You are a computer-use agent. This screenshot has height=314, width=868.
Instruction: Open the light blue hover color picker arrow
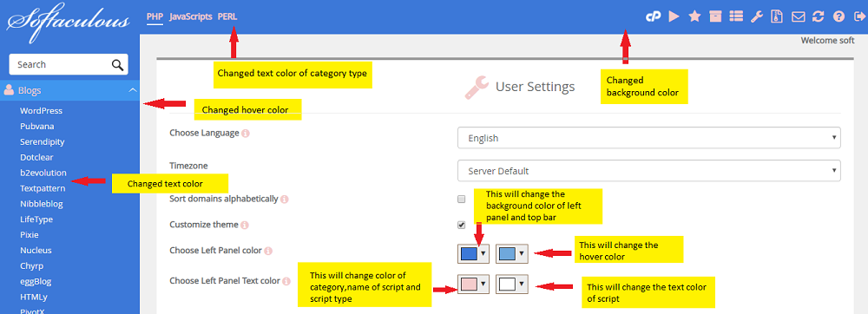coord(523,253)
